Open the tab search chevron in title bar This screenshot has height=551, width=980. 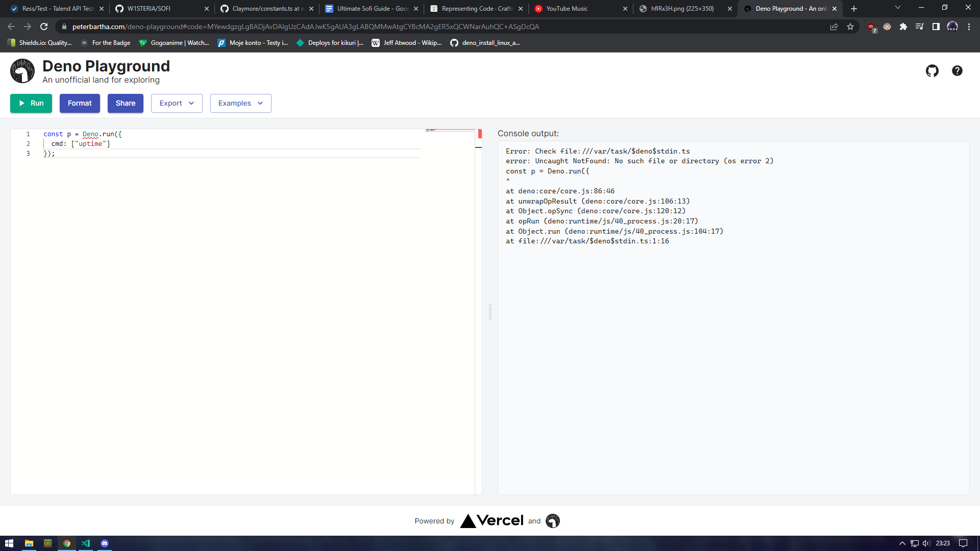tap(898, 8)
